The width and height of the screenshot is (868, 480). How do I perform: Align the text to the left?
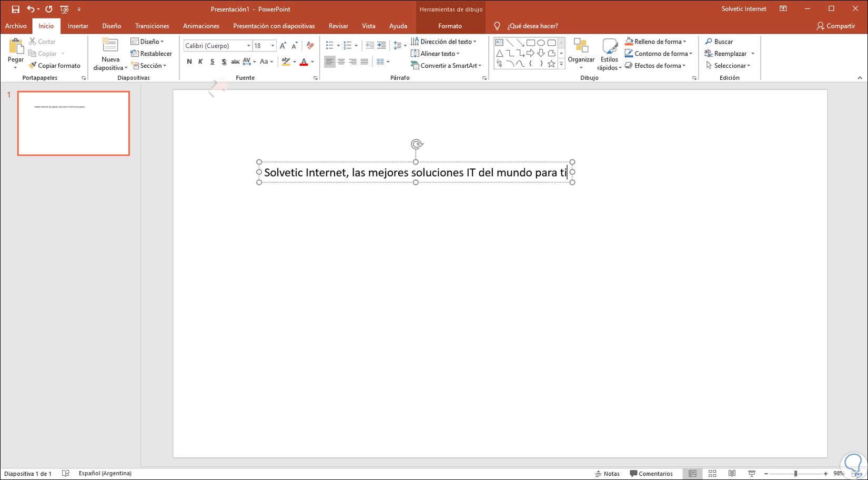click(330, 62)
